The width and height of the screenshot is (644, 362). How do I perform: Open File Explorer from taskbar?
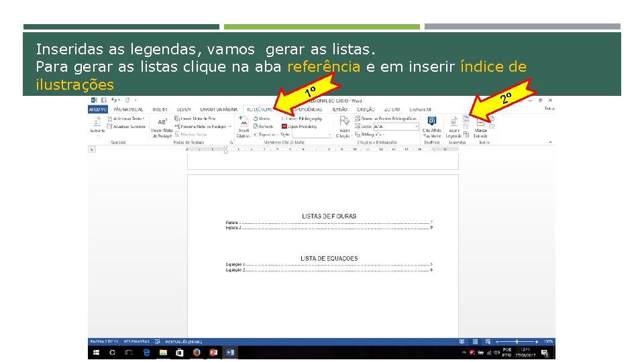163,353
